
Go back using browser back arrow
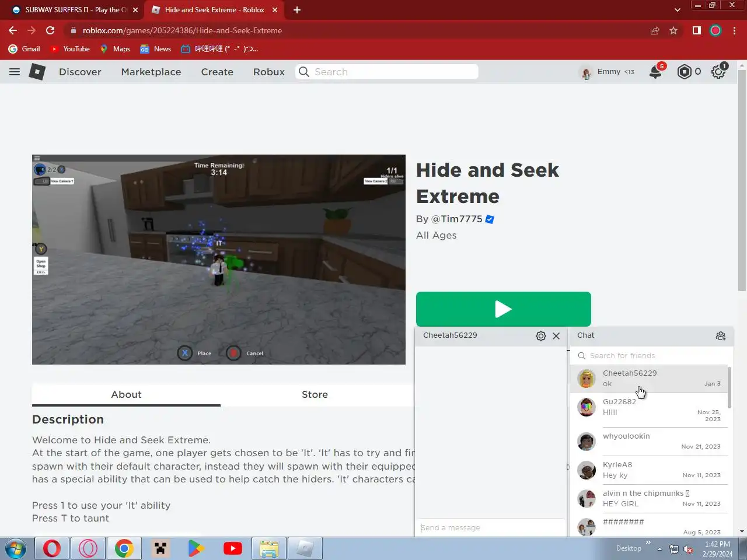(x=13, y=30)
